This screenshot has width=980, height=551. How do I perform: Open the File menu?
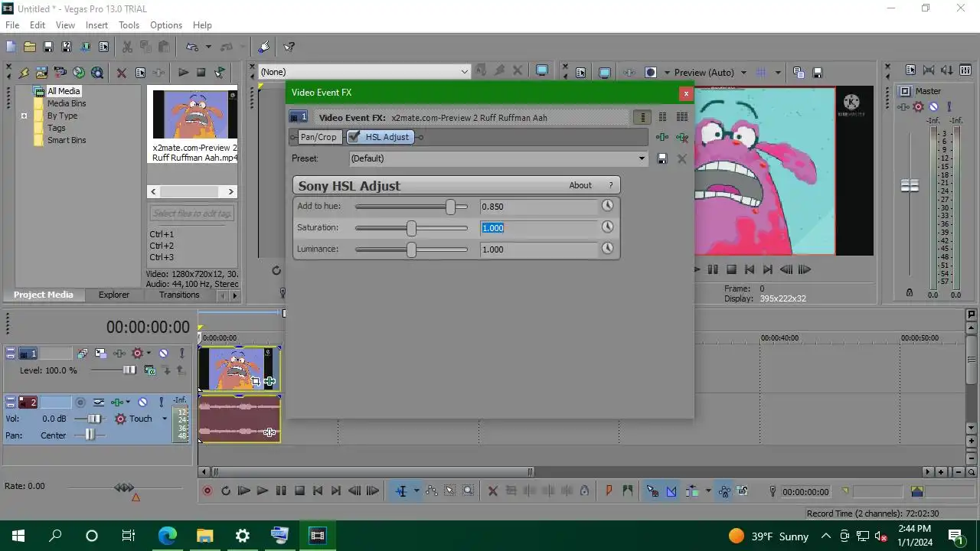(x=12, y=25)
